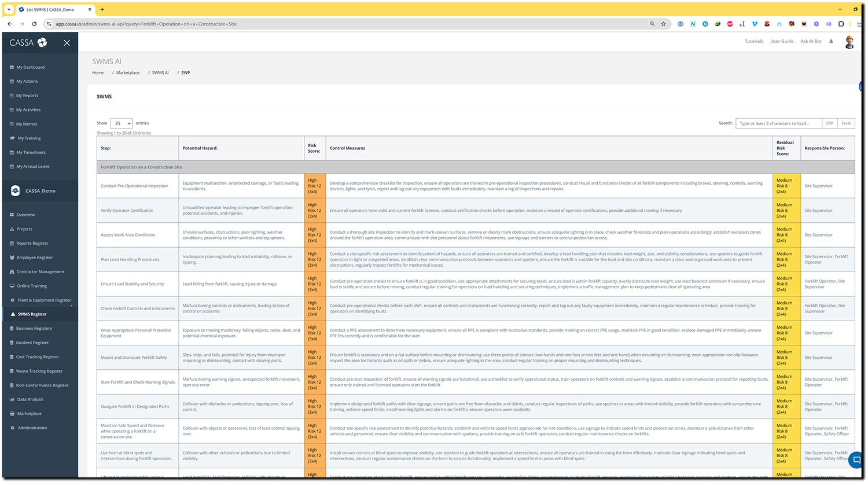Viewport: 868px width, 485px height.
Task: Open Administration in the sidebar
Action: pos(32,428)
